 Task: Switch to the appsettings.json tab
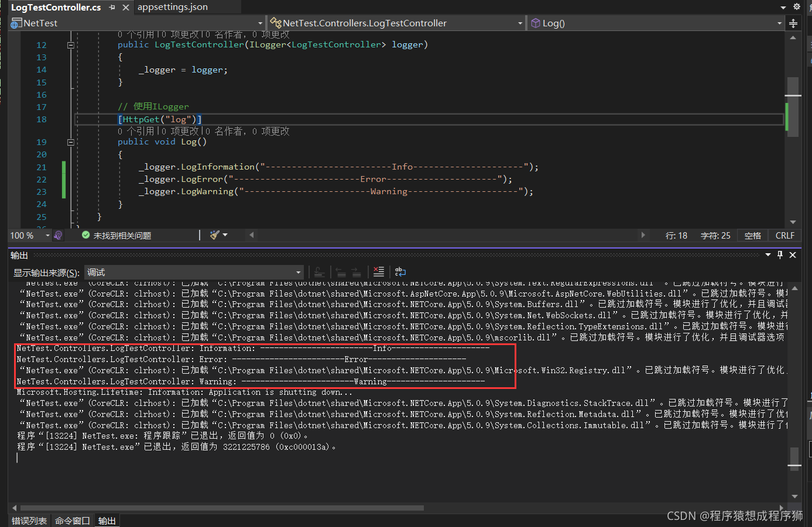(173, 7)
